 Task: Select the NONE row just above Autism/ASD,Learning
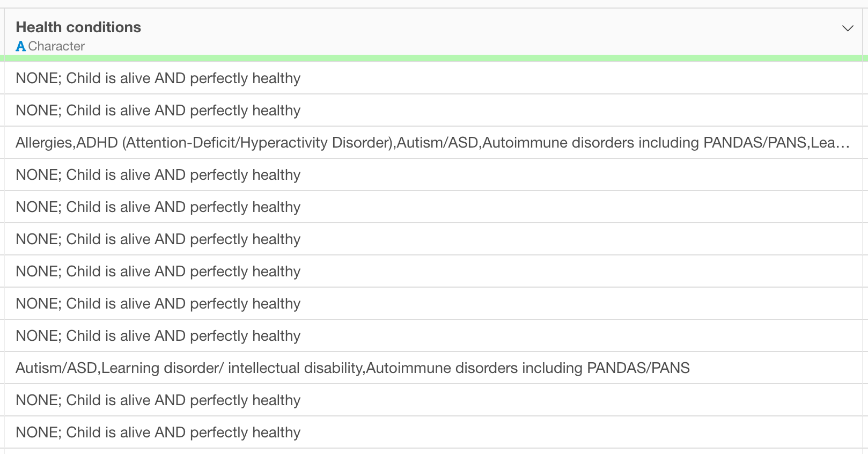tap(433, 336)
